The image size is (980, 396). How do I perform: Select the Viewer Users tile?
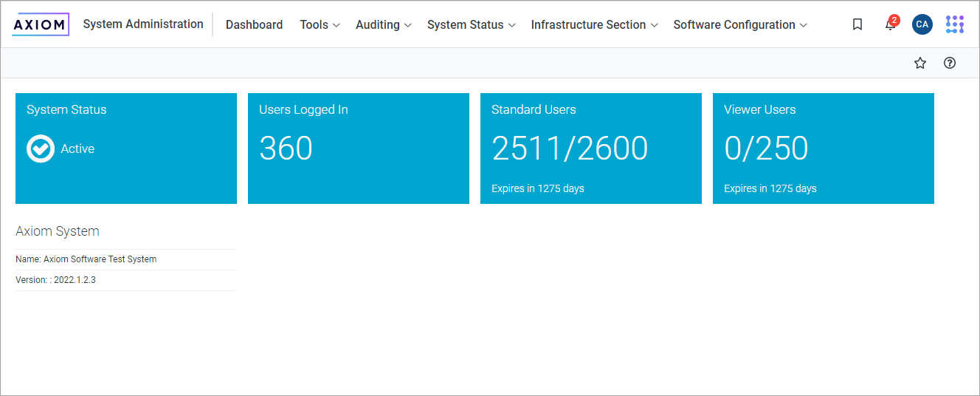pos(823,148)
